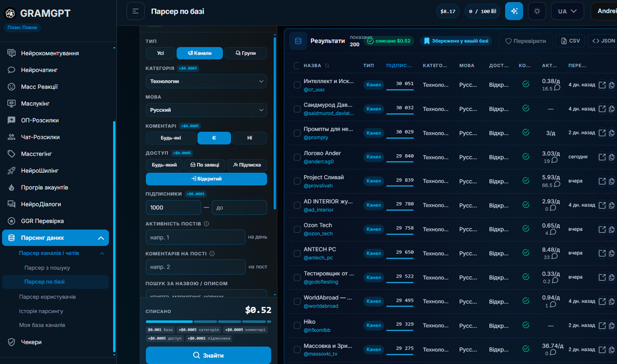This screenshot has height=364, width=617.
Task: Set comments filter to Ні
Action: tap(250, 138)
